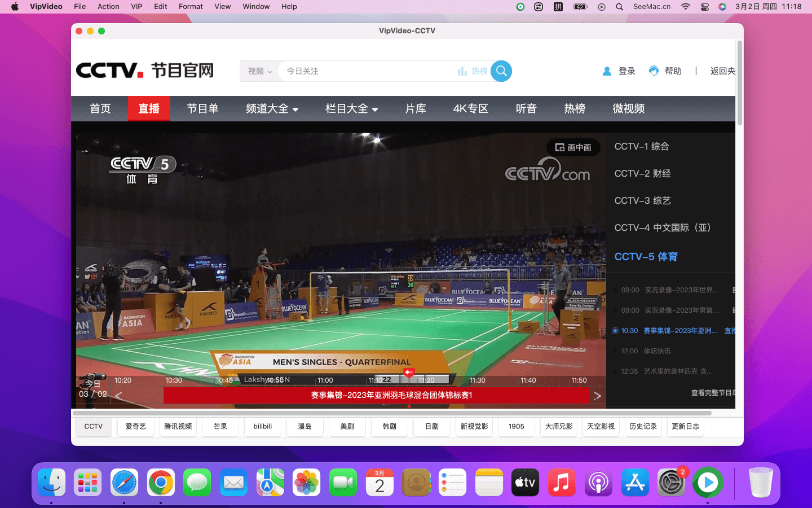Viewport: 812px width, 508px height.
Task: Click the 腾讯视频 source button
Action: coord(178,427)
